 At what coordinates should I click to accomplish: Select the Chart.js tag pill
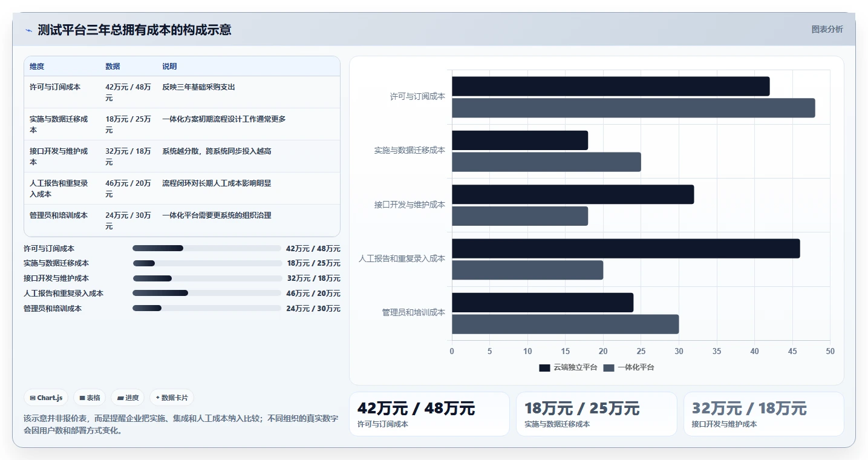[x=47, y=398]
